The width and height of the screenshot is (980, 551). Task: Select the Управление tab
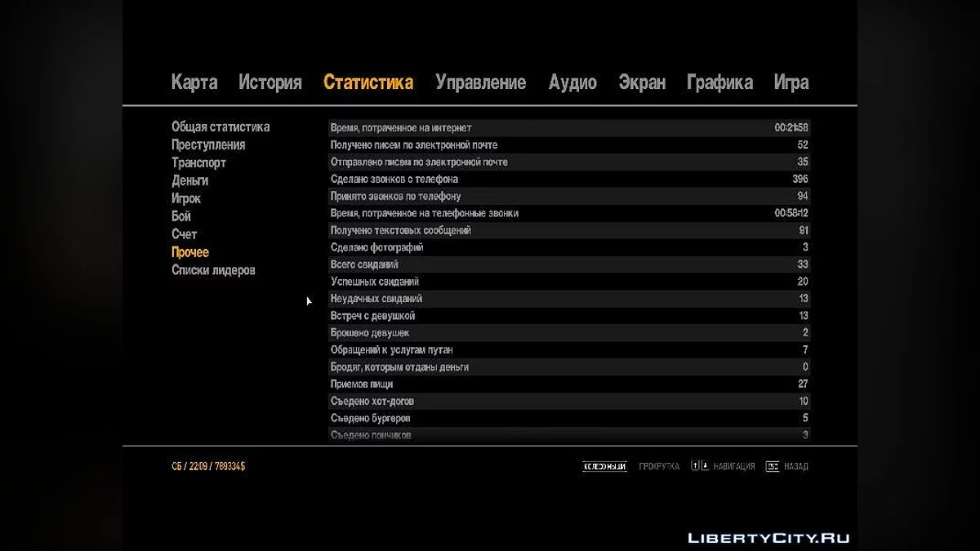[481, 82]
